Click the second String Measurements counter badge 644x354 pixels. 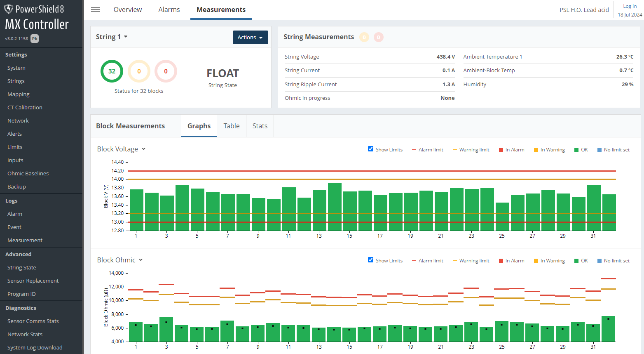(x=378, y=37)
